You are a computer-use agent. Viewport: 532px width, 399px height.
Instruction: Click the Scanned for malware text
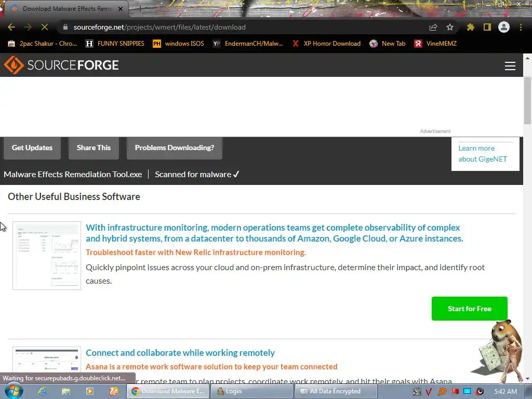pos(197,175)
